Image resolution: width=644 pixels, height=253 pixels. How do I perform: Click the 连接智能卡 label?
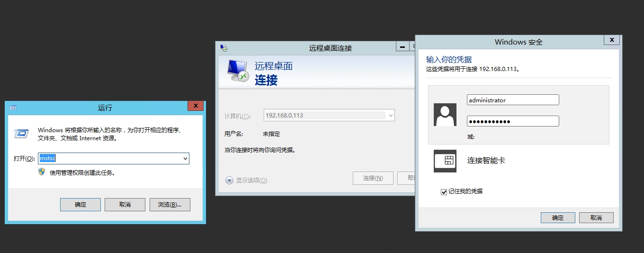(x=486, y=161)
